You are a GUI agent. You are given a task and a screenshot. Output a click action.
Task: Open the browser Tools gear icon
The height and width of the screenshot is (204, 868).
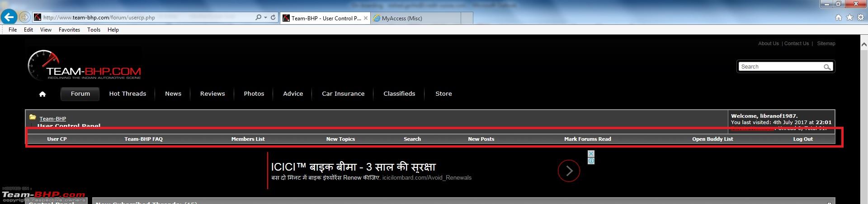[x=860, y=18]
